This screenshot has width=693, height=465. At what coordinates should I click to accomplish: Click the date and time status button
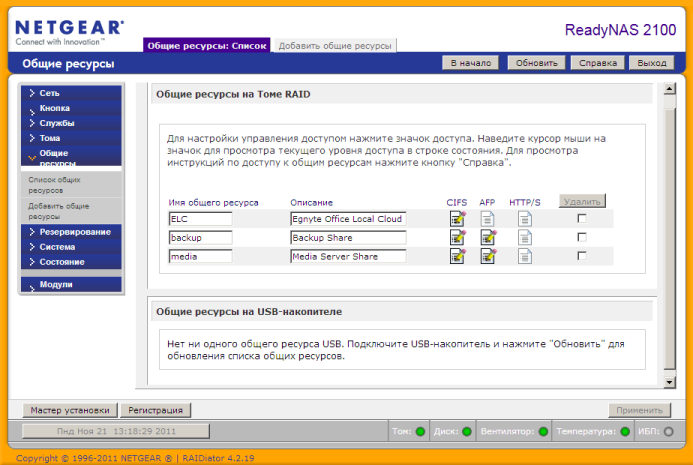pos(116,431)
